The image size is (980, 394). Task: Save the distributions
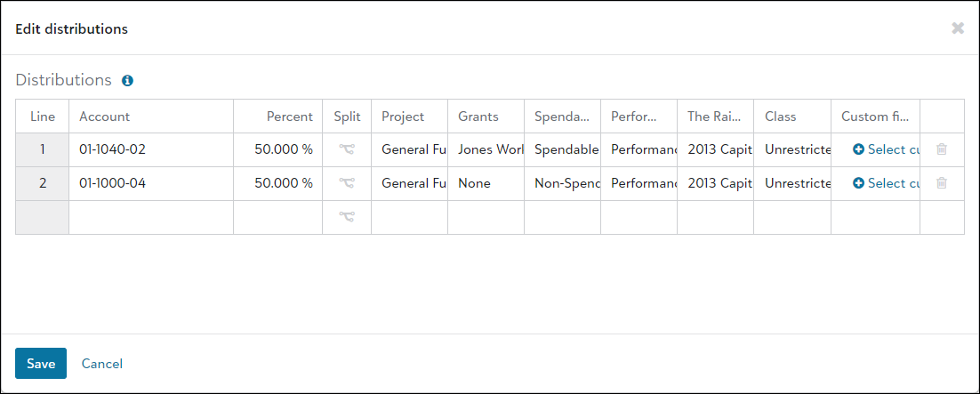(41, 364)
